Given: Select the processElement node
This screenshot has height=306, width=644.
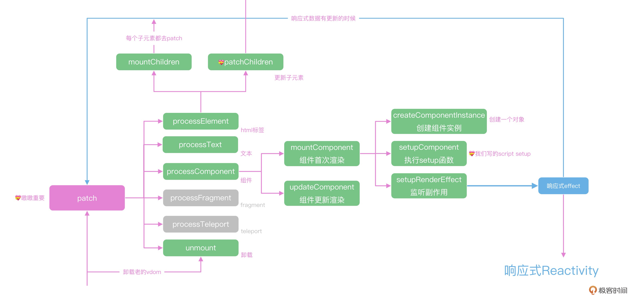Looking at the screenshot, I should (x=201, y=121).
